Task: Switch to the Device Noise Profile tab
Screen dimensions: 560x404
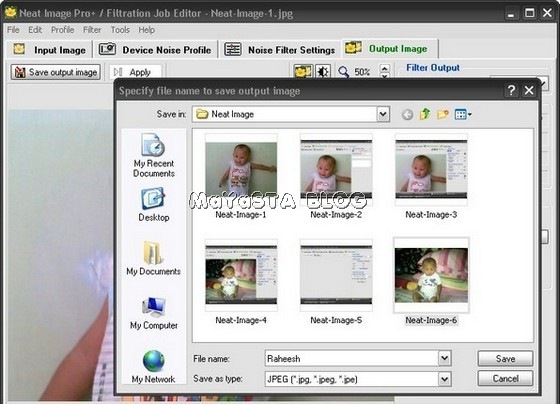Action: 155,50
